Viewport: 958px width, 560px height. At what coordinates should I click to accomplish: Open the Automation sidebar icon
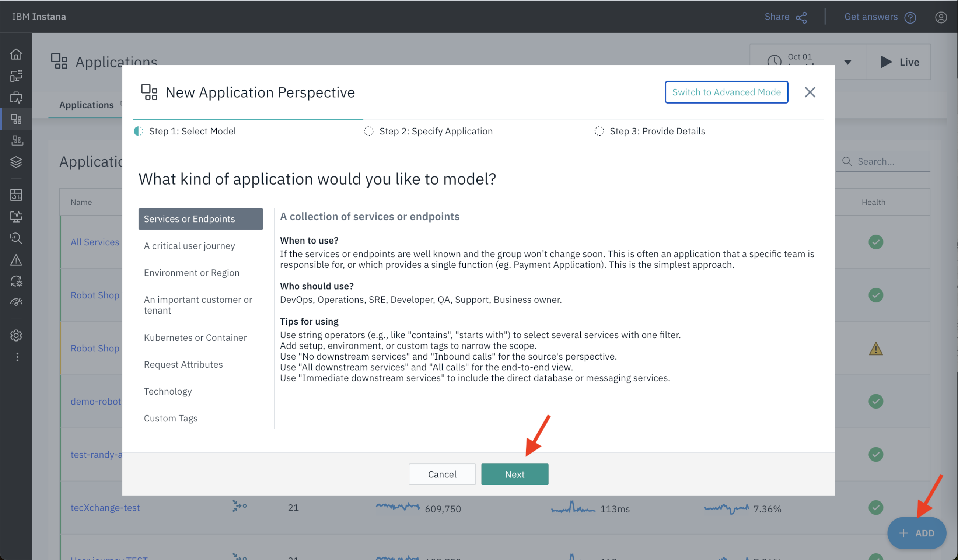(16, 281)
